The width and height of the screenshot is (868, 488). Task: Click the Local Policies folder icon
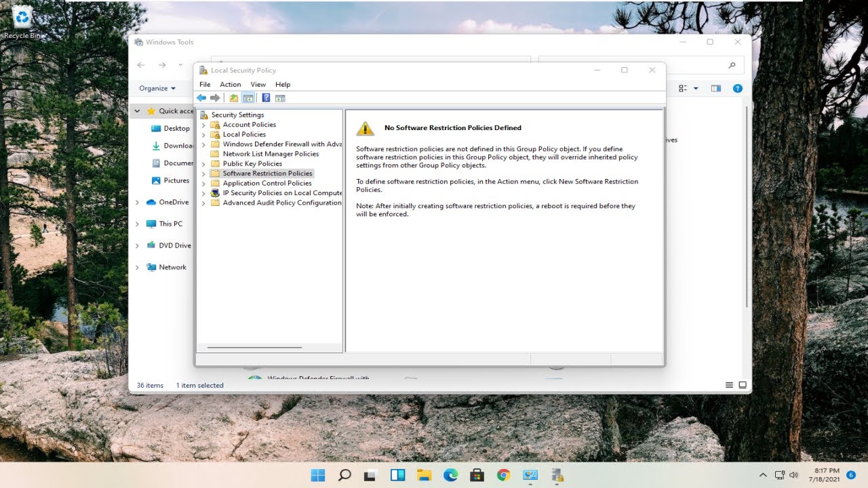tap(215, 134)
